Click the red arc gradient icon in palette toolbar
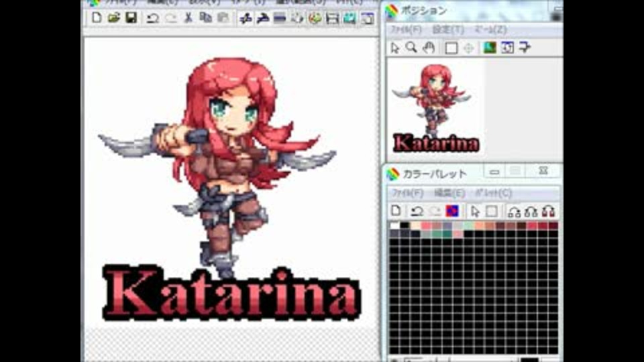The height and width of the screenshot is (362, 644). click(548, 212)
